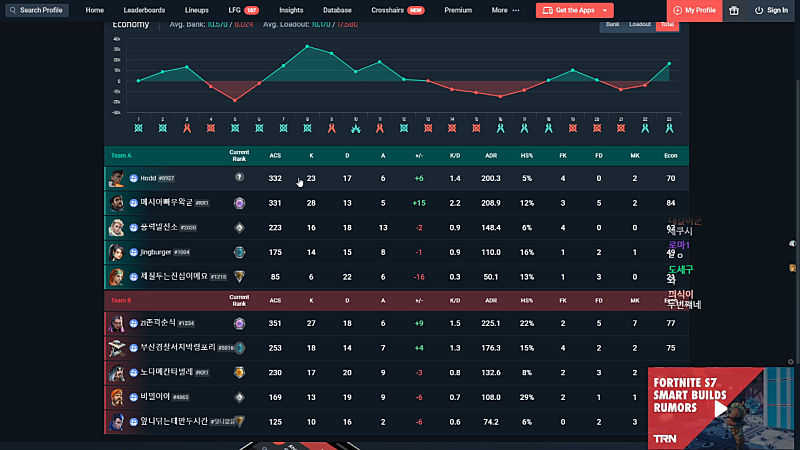Click Riot badge icon beside Hodd
800x450 pixels.
pos(133,178)
